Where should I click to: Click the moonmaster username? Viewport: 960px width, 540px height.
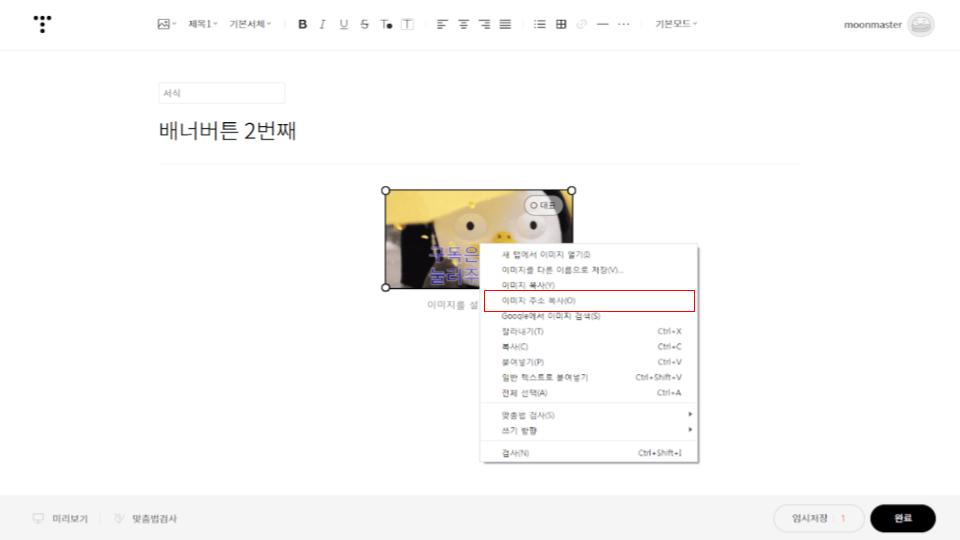(872, 24)
